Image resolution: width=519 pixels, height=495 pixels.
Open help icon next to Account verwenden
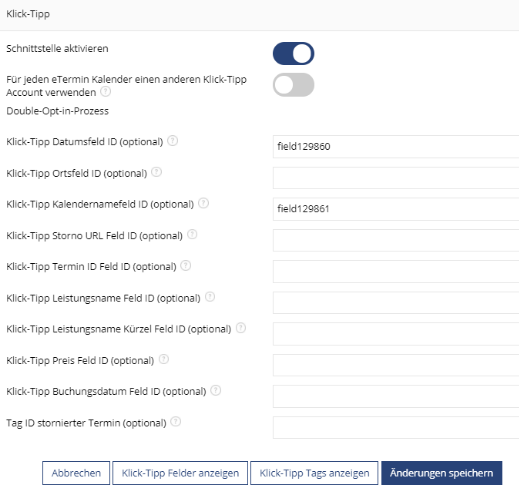tap(106, 91)
